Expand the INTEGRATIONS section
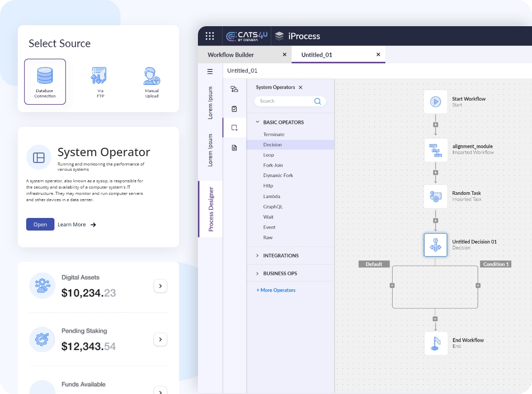 pos(258,256)
